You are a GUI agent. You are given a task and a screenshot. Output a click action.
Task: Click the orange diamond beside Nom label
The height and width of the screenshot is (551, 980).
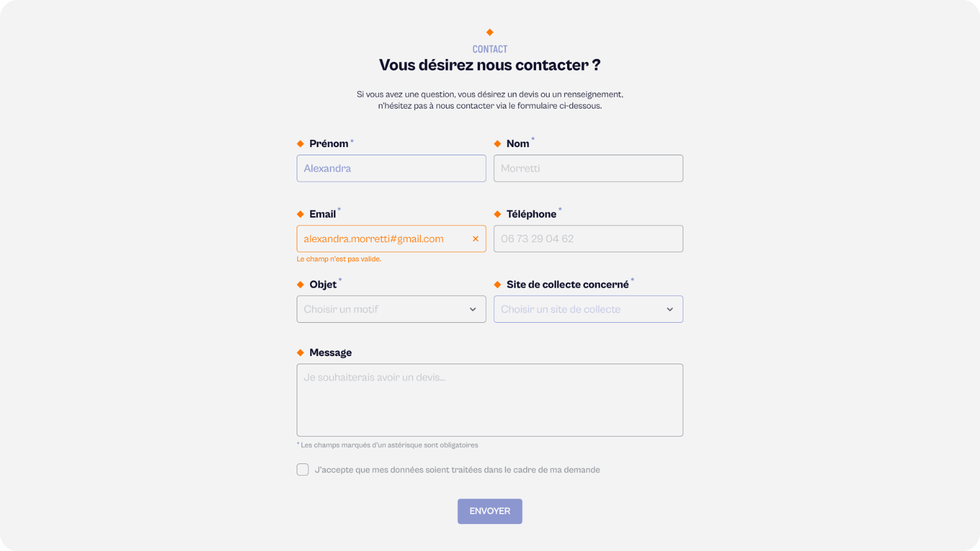tap(498, 144)
